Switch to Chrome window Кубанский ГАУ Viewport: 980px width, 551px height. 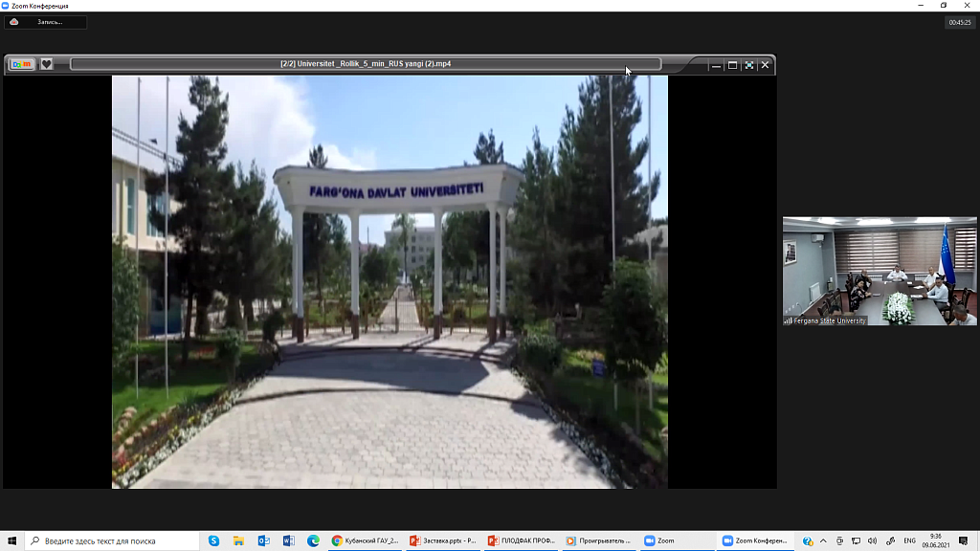tap(365, 541)
